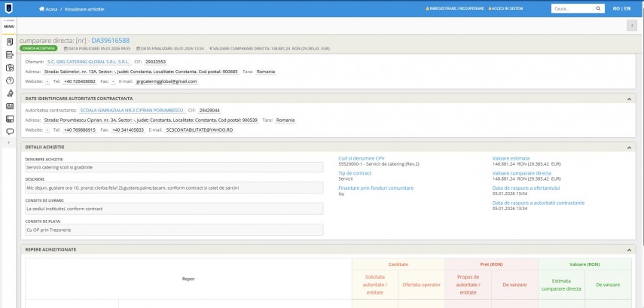Viewport: 644px width, 308px height.
Task: Open the question mark help icon
Action: [x=10, y=80]
